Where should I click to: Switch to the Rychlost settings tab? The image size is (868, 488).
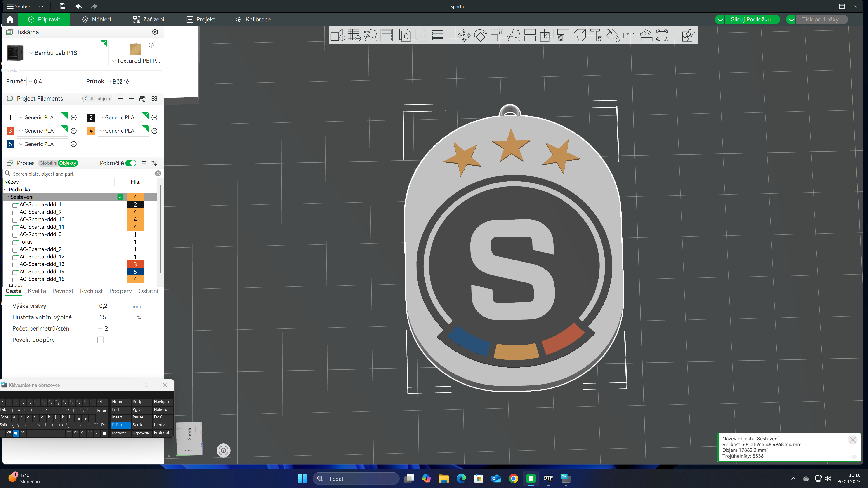[91, 291]
